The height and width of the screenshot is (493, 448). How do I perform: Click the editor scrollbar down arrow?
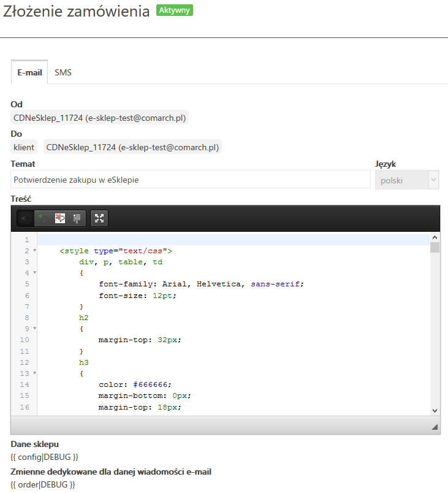(435, 411)
